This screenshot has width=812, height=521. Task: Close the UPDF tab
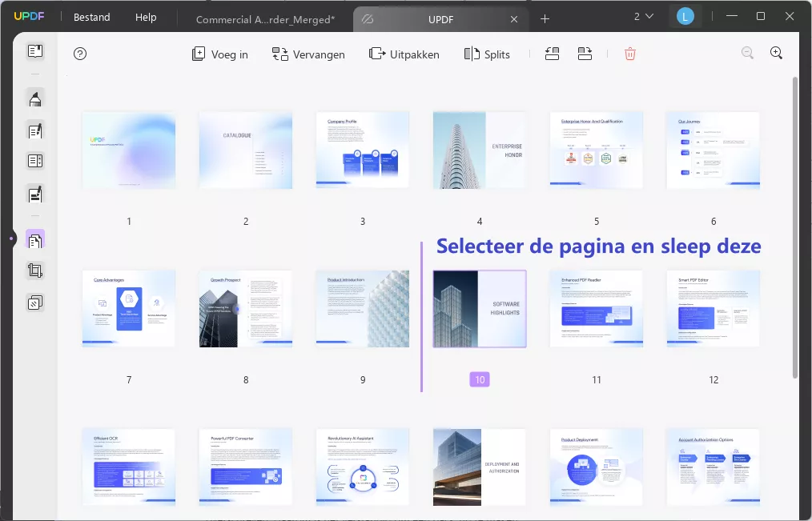click(514, 19)
